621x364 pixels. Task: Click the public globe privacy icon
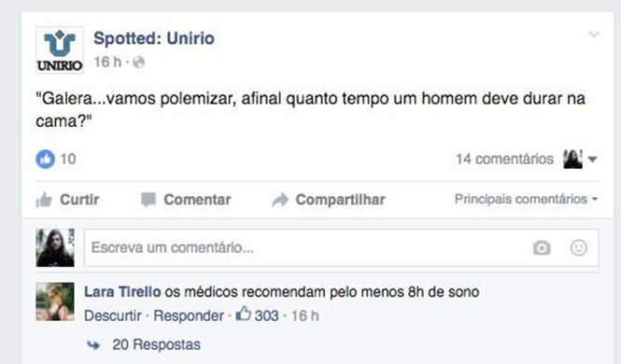pyautogui.click(x=138, y=63)
